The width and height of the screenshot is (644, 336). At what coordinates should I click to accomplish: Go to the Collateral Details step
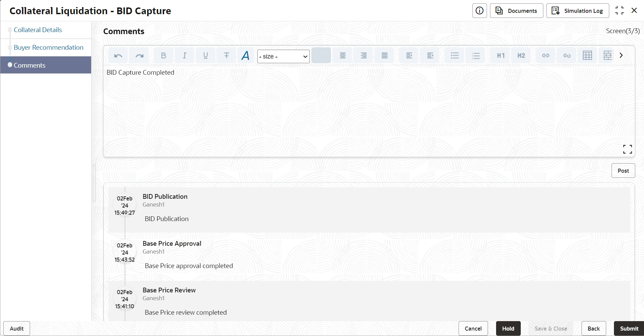click(x=38, y=30)
